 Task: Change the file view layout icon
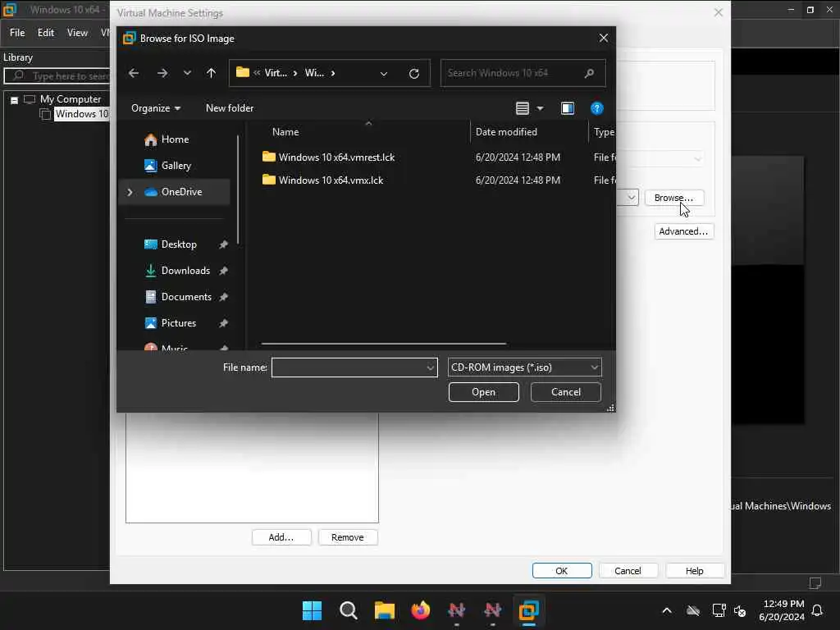tap(523, 108)
